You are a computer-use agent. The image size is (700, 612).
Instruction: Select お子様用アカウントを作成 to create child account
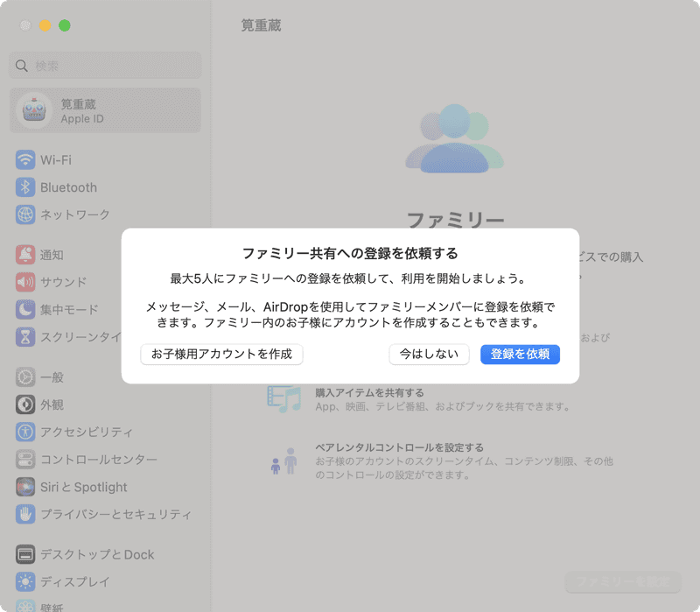pos(221,355)
